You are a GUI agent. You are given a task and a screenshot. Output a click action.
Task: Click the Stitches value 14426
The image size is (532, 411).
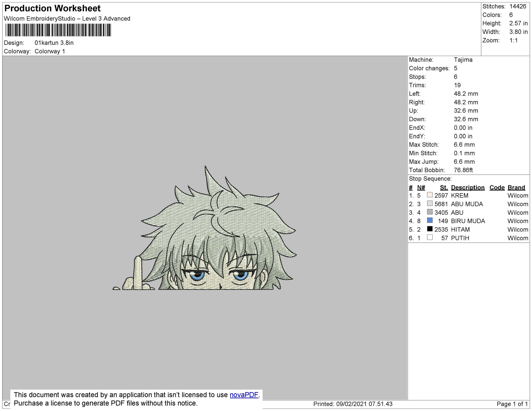click(518, 6)
